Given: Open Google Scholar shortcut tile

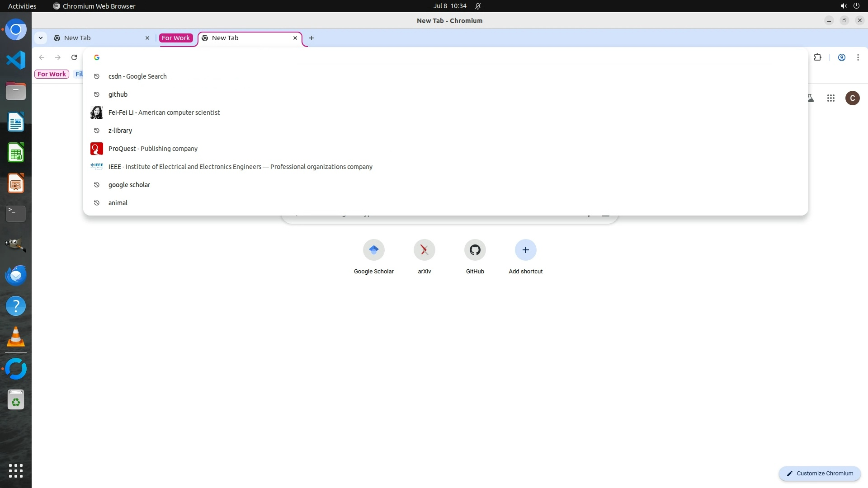Looking at the screenshot, I should point(373,250).
